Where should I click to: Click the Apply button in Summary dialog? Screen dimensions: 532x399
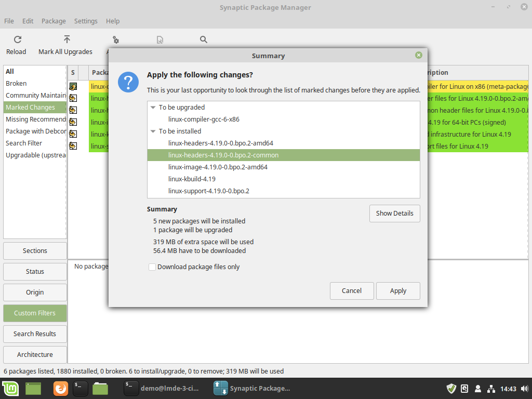(398, 291)
